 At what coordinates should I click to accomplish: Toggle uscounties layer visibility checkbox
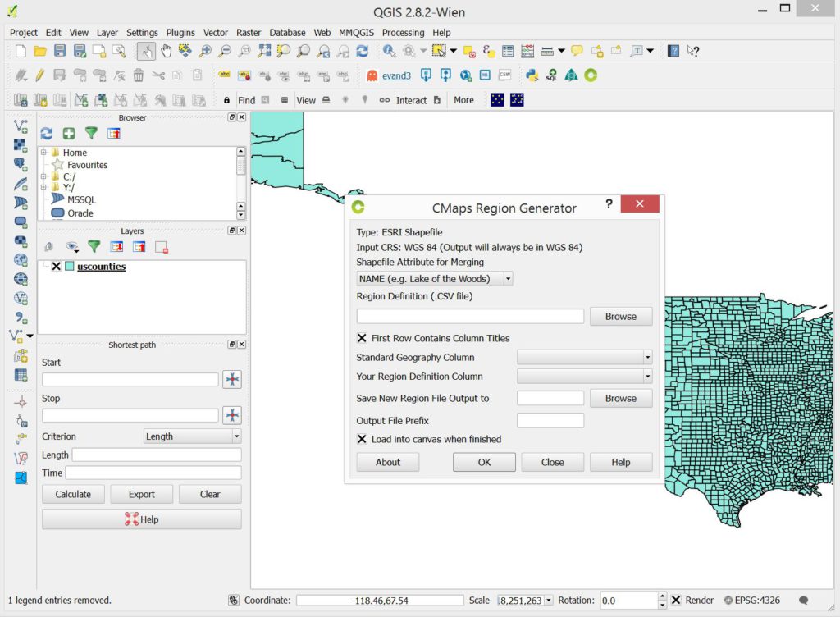[56, 266]
